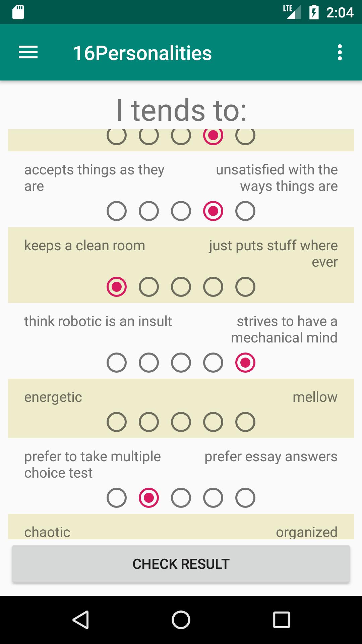Click the 'chaotic' label text
Image resolution: width=362 pixels, height=644 pixels.
pos(47,532)
